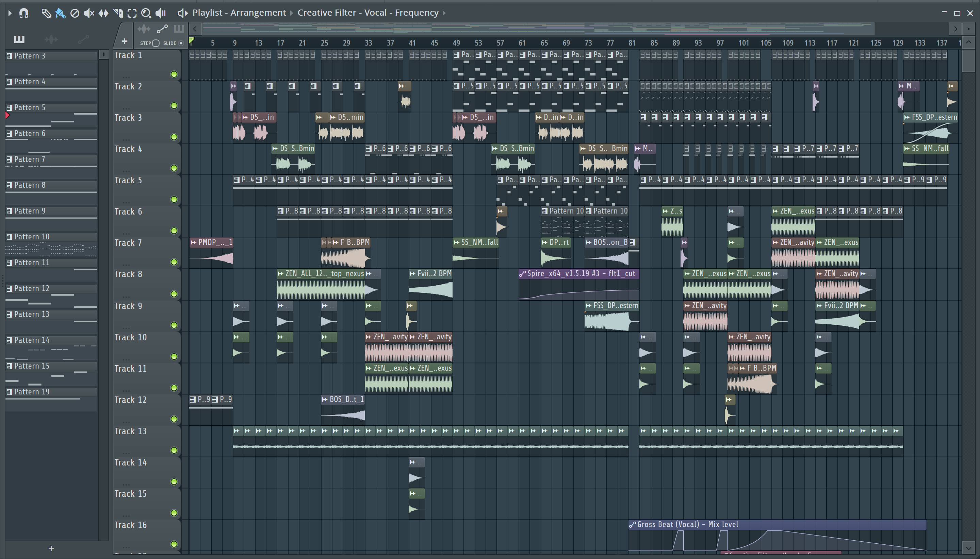Select the Zoom magnifier tool
980x559 pixels.
(146, 14)
